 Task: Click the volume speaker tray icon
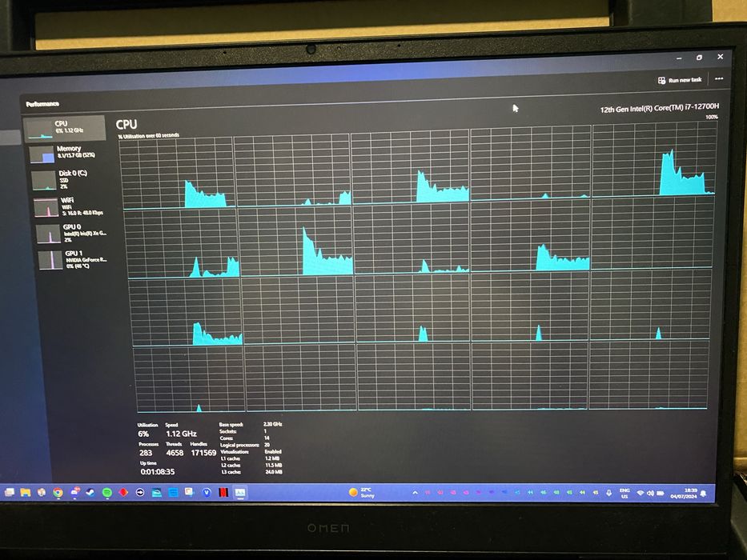coord(650,493)
